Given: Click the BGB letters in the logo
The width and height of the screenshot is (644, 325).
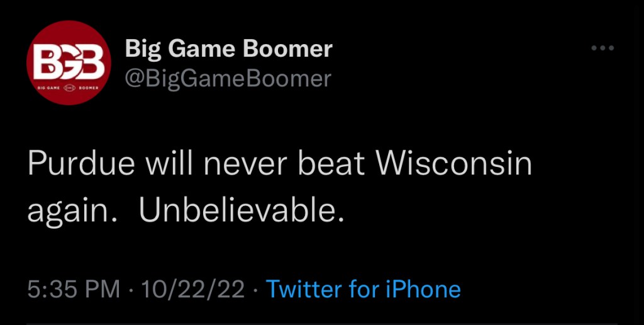Looking at the screenshot, I should point(69,60).
